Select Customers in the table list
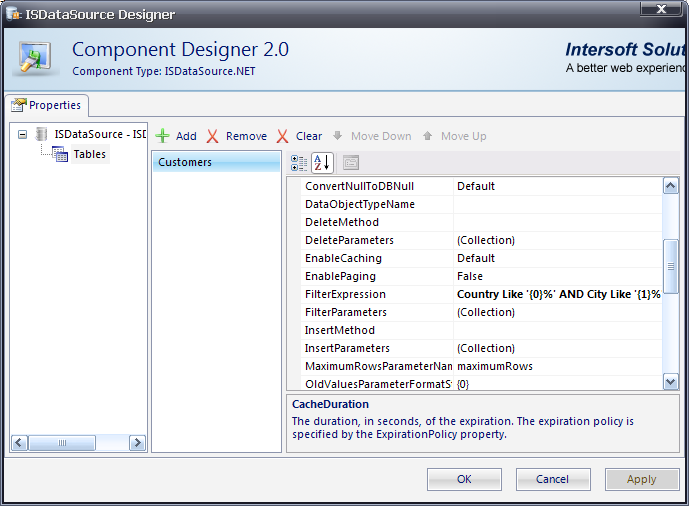This screenshot has width=689, height=506. coord(217,162)
